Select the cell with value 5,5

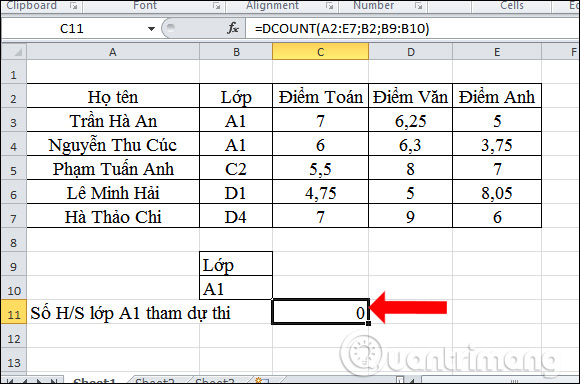click(320, 169)
